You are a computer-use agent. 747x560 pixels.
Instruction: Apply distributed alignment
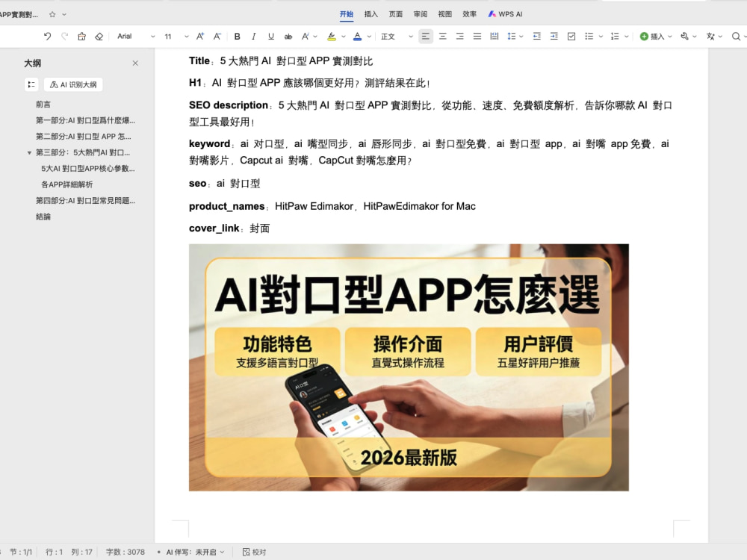click(494, 36)
